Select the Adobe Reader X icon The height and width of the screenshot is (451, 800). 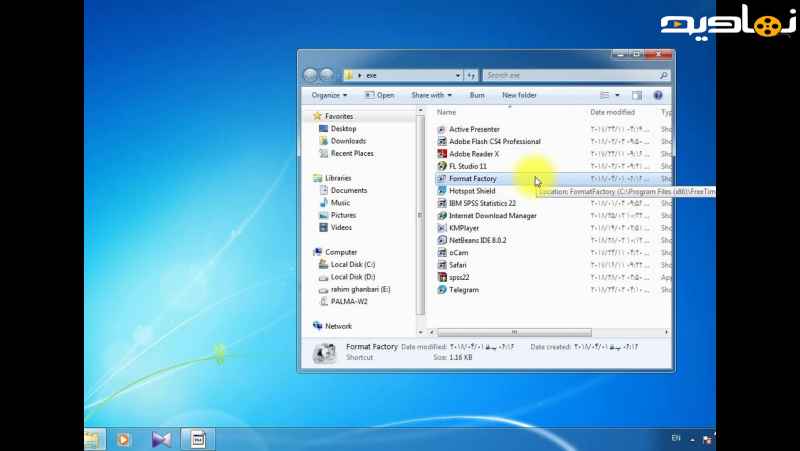(x=442, y=154)
